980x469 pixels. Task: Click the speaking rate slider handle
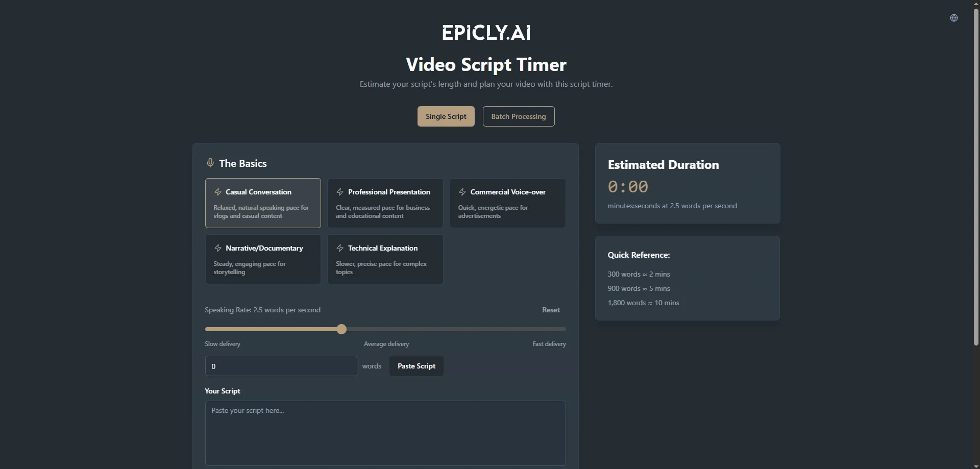click(341, 329)
